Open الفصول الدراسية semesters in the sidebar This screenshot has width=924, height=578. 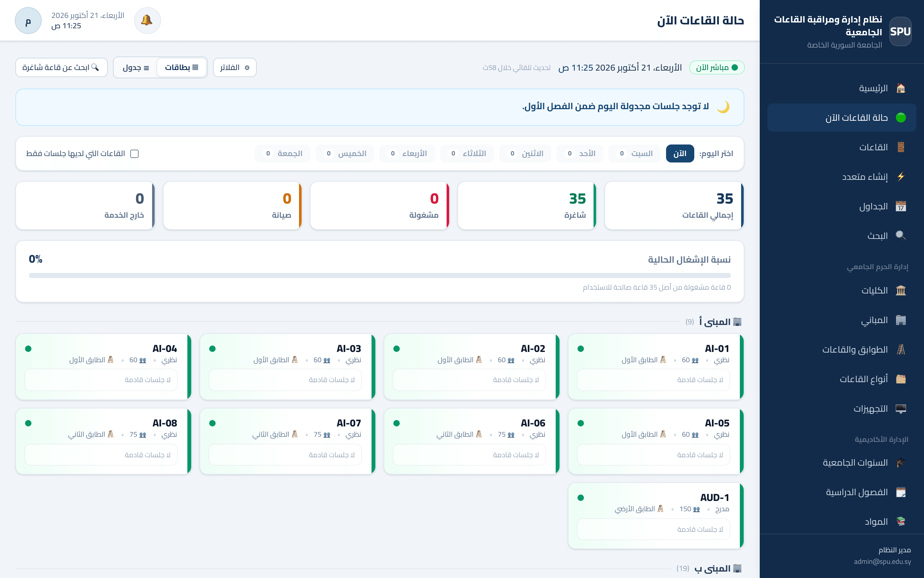point(842,492)
